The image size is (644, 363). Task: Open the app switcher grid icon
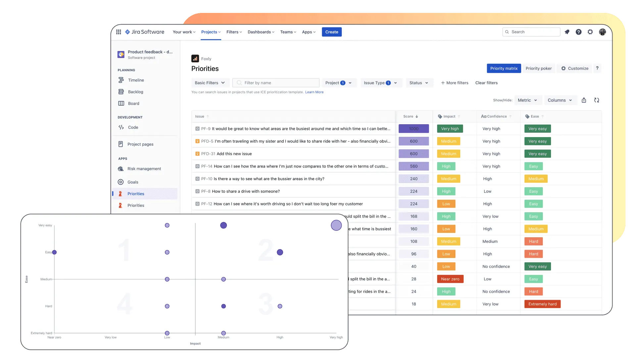pos(119,32)
